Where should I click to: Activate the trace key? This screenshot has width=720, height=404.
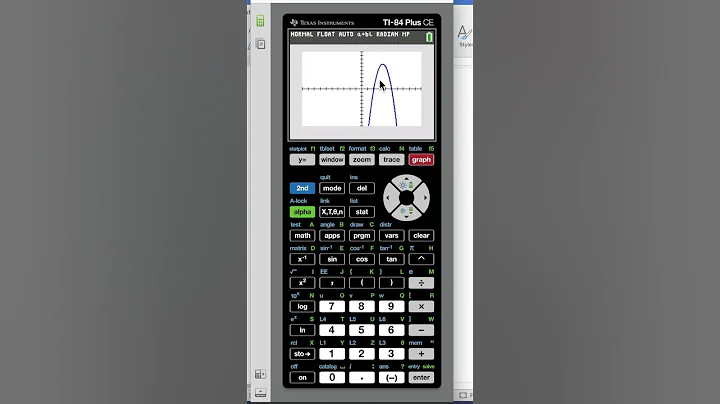point(392,160)
